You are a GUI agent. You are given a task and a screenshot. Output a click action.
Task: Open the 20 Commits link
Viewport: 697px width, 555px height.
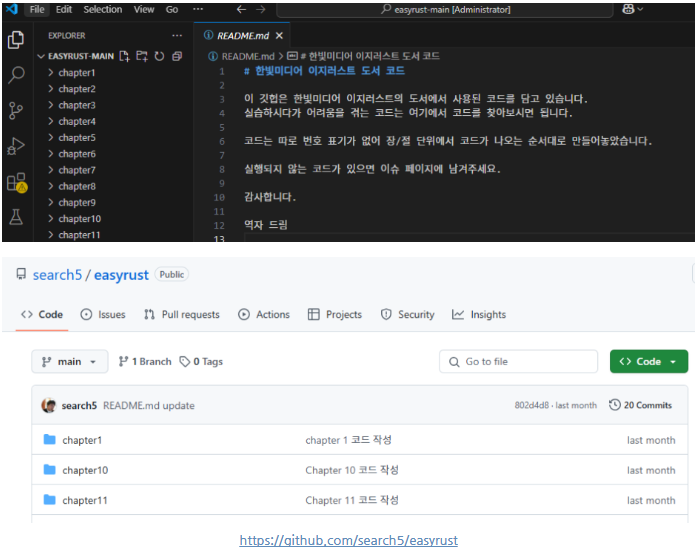coord(641,405)
